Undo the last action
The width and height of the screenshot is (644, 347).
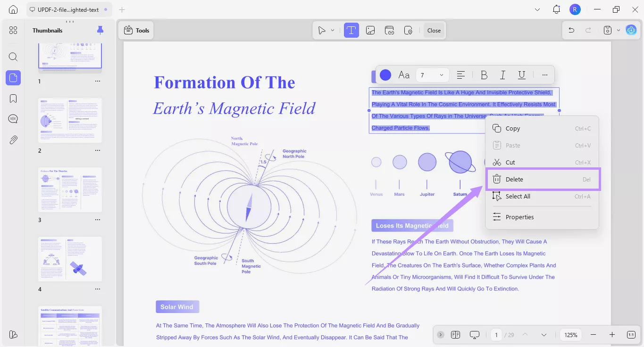(x=571, y=30)
